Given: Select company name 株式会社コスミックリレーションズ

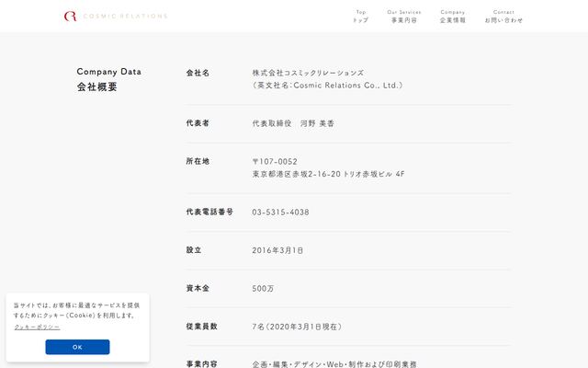Looking at the screenshot, I should [308, 73].
